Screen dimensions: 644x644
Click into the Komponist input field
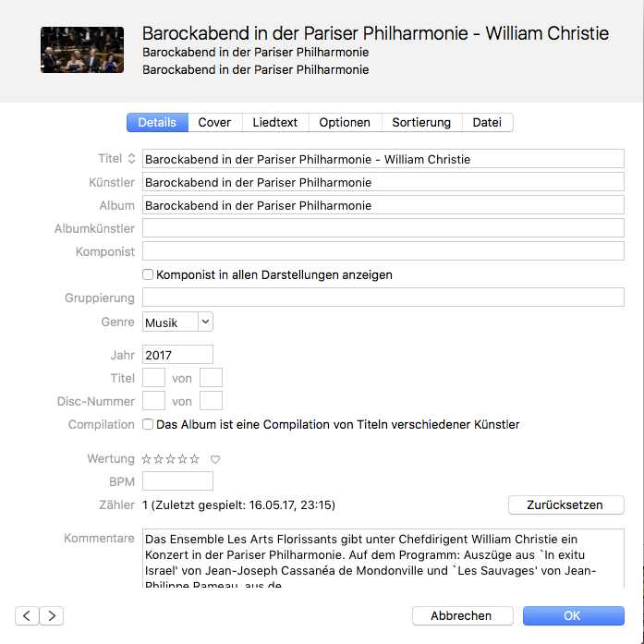383,251
